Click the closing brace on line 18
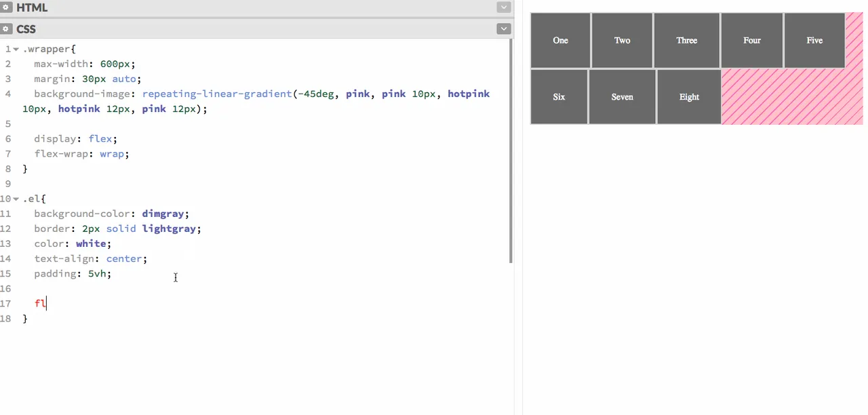 pos(25,318)
